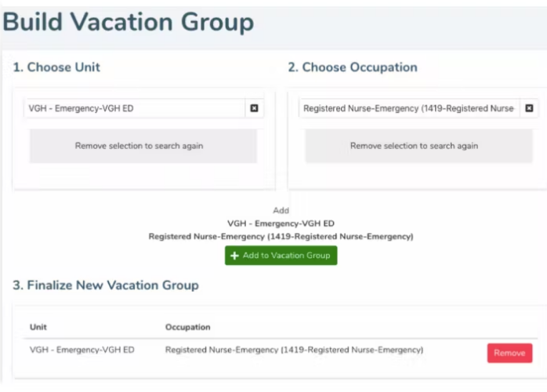Click the bold occupation name in the centered summary
Image resolution: width=547 pixels, height=392 pixels.
click(281, 236)
